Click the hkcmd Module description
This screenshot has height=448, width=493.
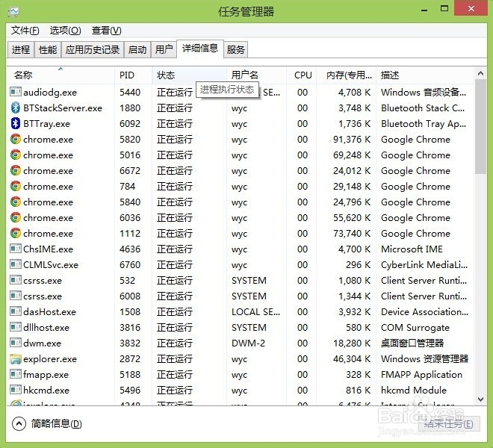(414, 390)
